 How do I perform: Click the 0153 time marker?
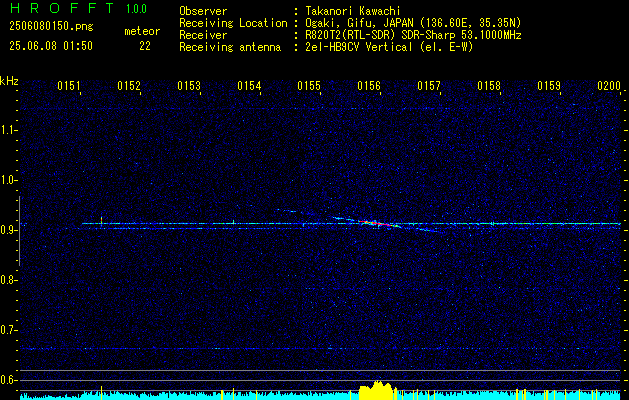tap(189, 85)
